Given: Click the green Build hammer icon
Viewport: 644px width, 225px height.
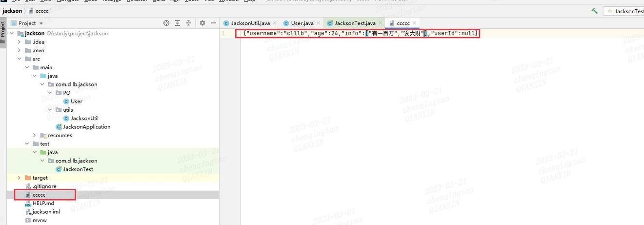Looking at the screenshot, I should pos(594,11).
